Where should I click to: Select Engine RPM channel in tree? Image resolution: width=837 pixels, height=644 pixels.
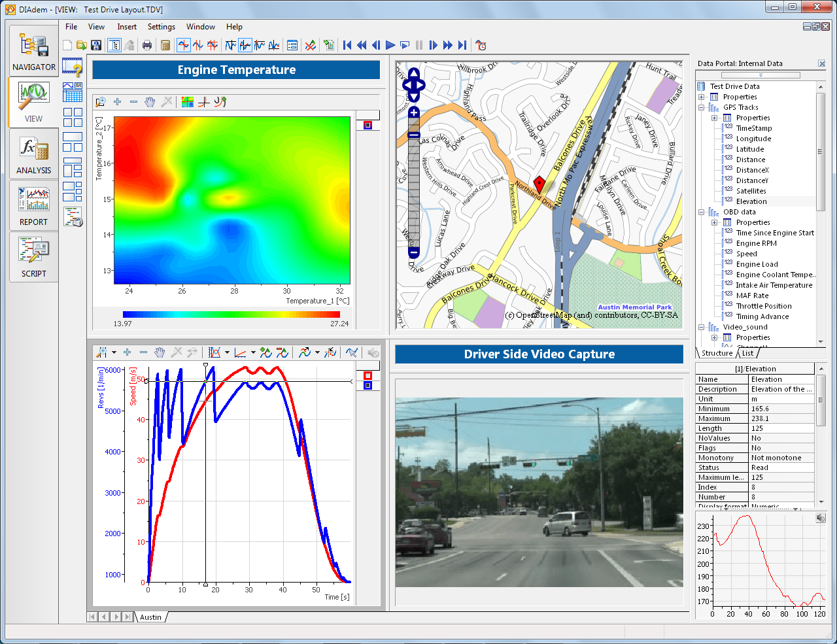click(x=756, y=243)
